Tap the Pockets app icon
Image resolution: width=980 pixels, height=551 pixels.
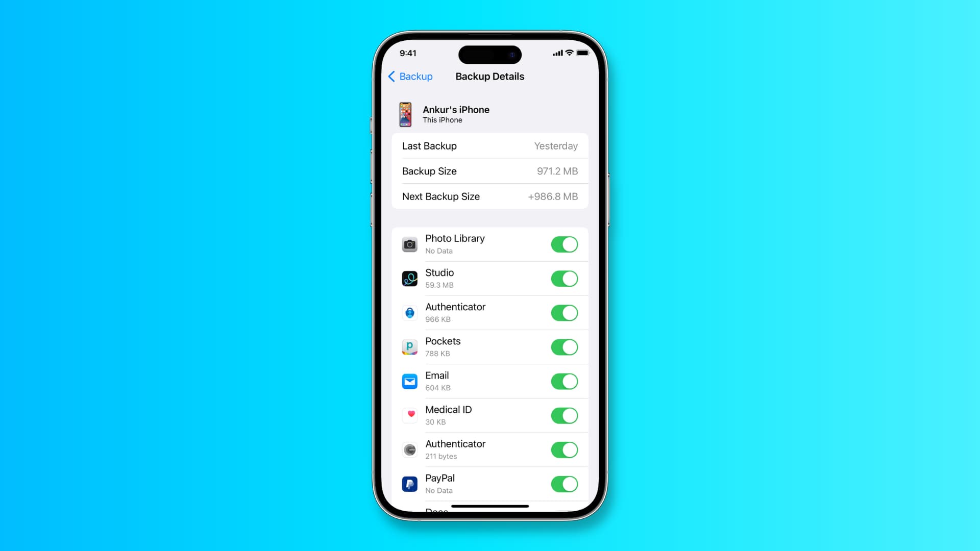(409, 347)
